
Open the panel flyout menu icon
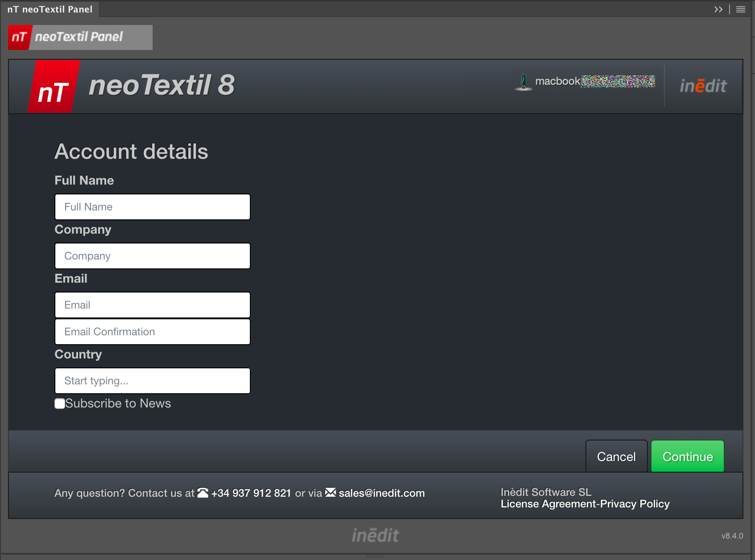pos(741,9)
